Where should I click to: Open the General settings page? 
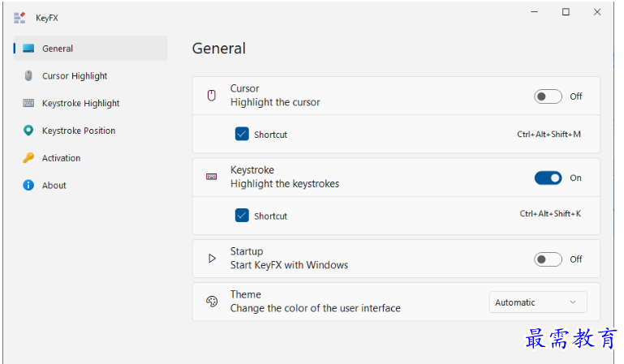pyautogui.click(x=90, y=49)
